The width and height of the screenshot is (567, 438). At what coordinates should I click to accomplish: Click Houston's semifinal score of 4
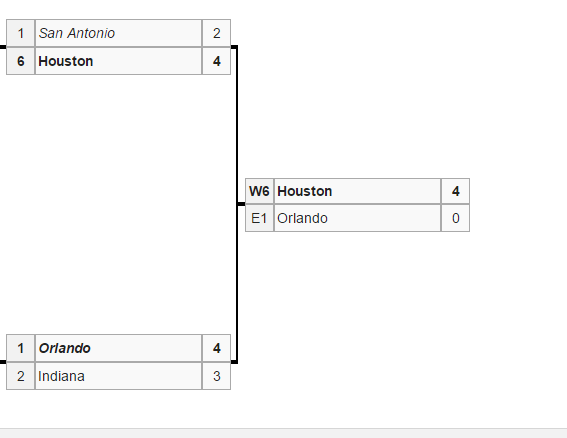(x=217, y=61)
